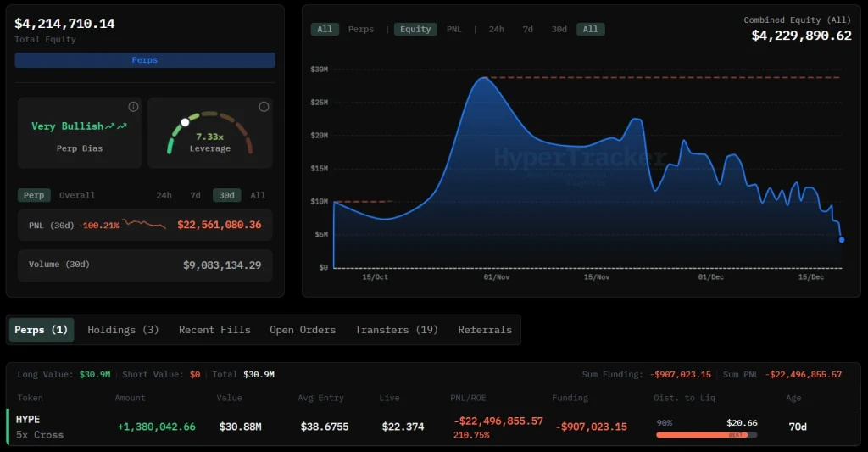This screenshot has height=452, width=868.
Task: Switch to Transfers (19) tab
Action: (397, 330)
